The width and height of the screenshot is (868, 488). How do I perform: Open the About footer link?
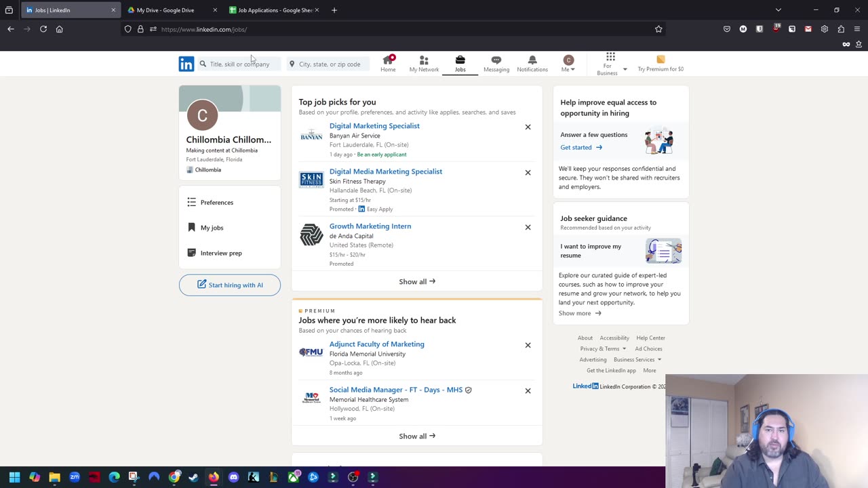coord(585,338)
